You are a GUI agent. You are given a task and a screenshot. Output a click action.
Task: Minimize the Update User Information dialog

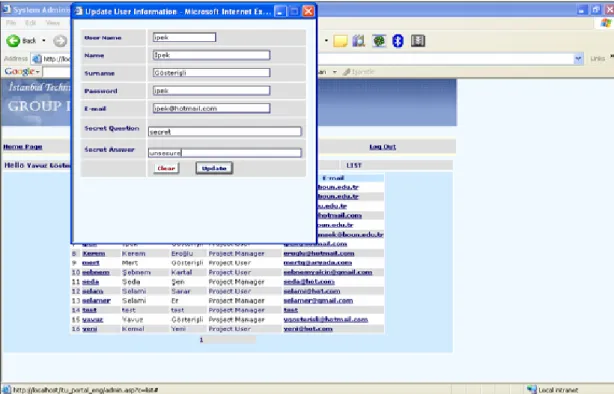(280, 12)
